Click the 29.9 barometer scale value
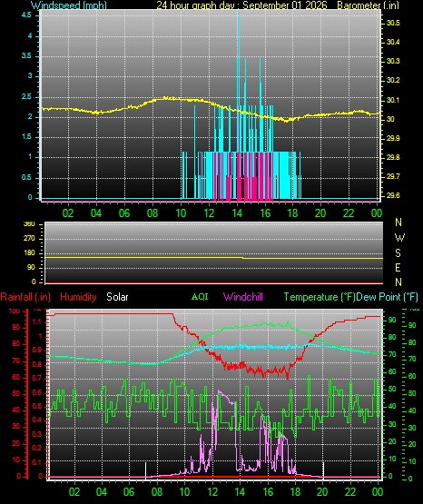The image size is (423, 504). point(393,138)
